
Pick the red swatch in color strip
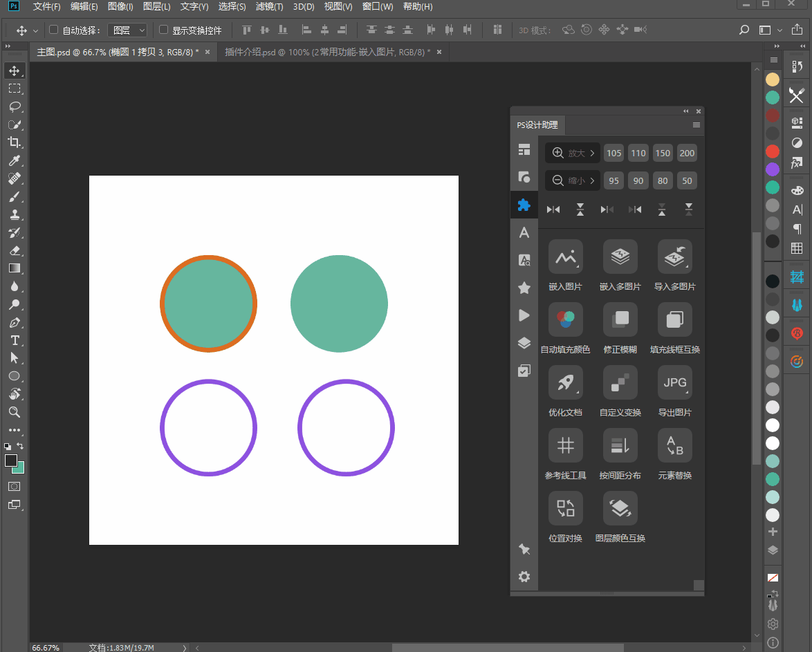coord(772,151)
